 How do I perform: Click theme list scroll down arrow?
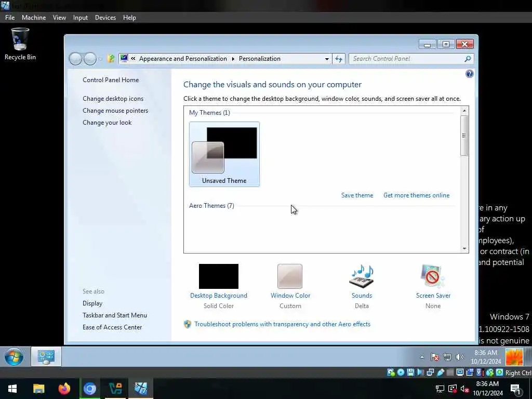[464, 248]
